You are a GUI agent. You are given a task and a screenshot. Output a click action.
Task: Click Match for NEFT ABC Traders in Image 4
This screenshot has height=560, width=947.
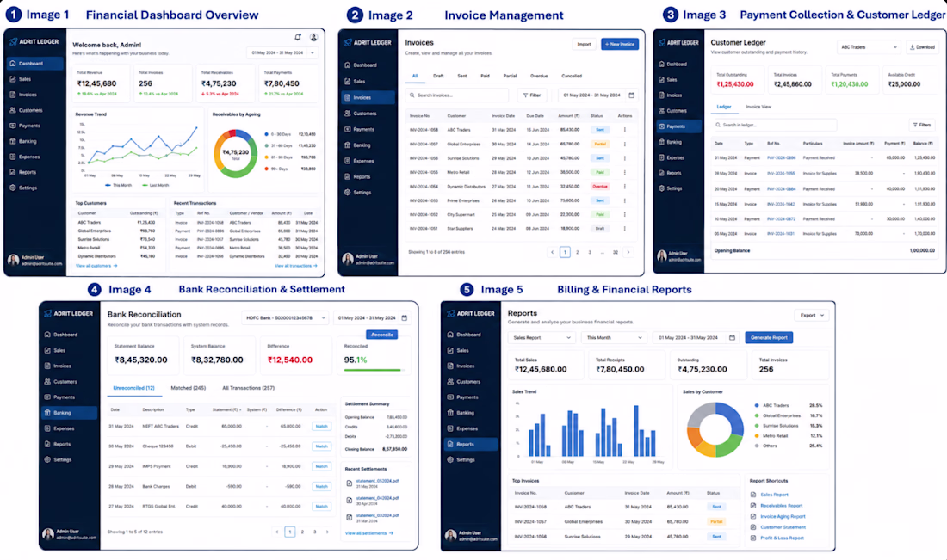(x=321, y=427)
